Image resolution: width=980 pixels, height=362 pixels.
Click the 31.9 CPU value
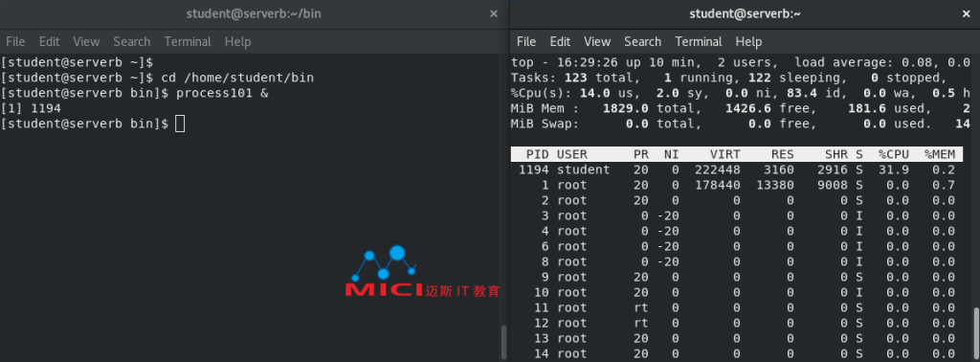point(894,170)
